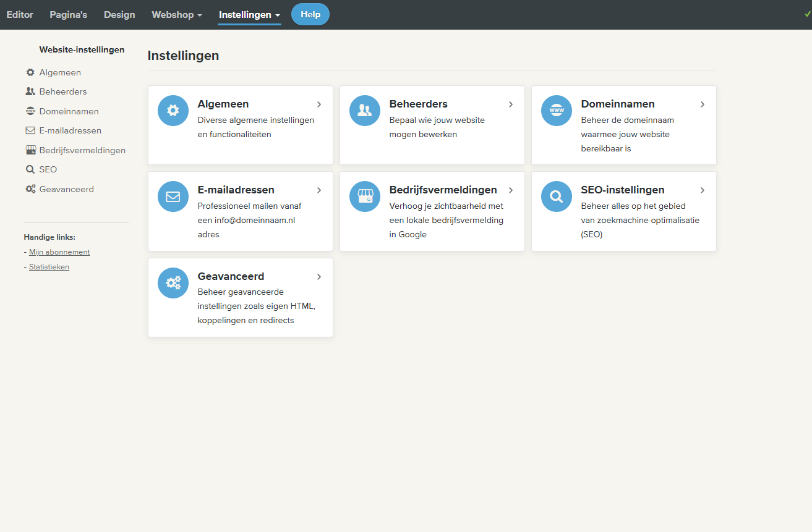This screenshot has height=532, width=812.
Task: Click sidebar envelope icon beside E-mailadressen
Action: (x=30, y=130)
